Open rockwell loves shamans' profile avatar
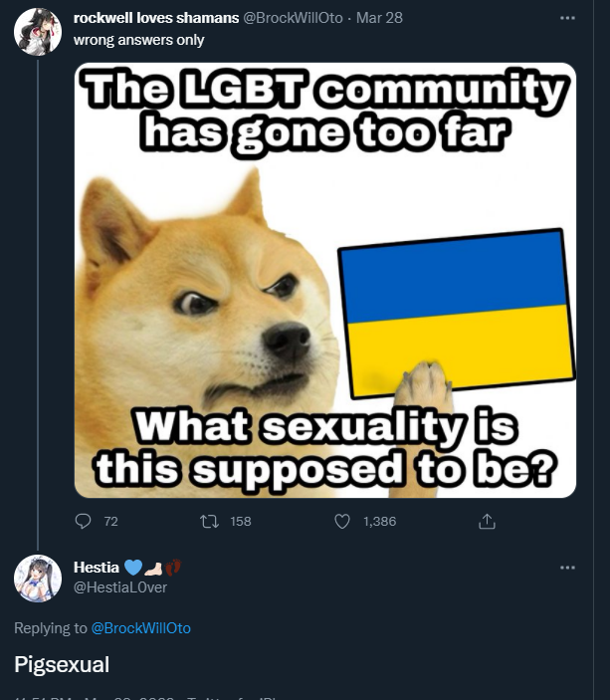610x700 pixels. [x=38, y=31]
